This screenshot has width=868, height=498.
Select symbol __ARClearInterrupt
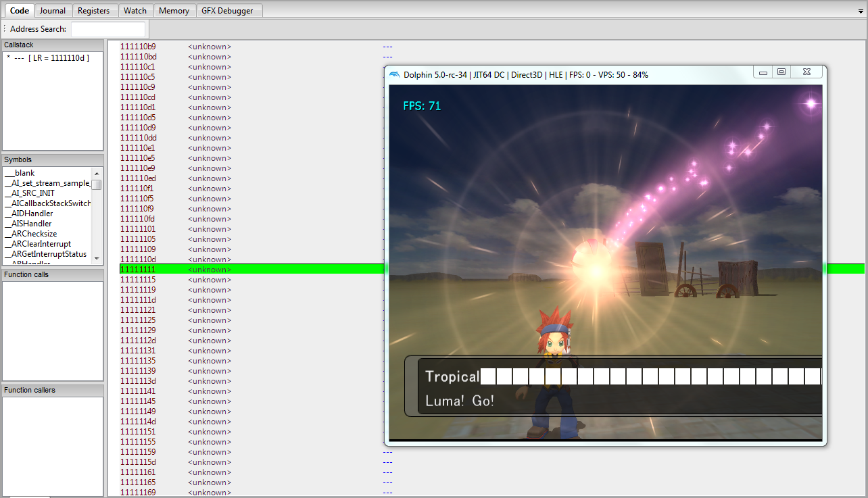click(37, 244)
